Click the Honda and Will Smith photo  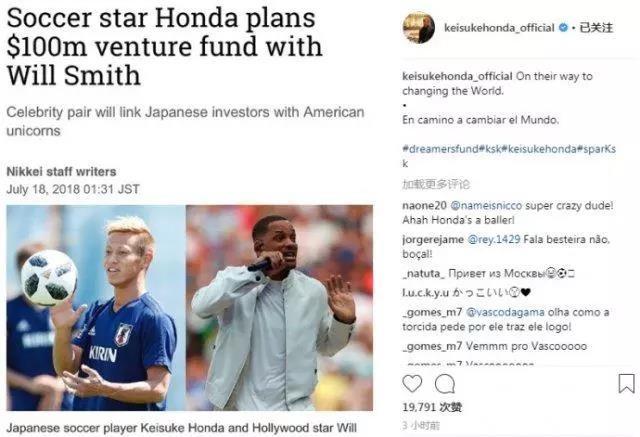tap(189, 308)
